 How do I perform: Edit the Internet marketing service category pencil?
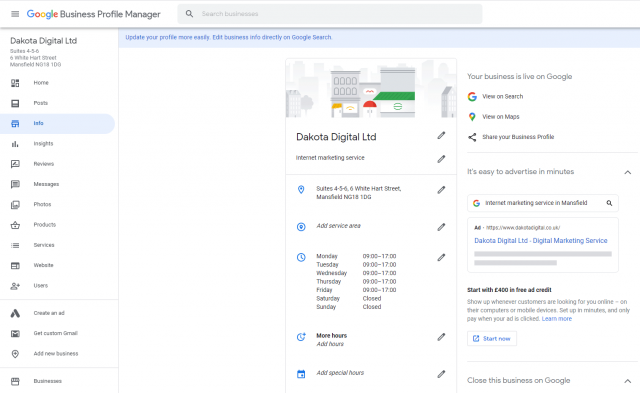point(441,159)
